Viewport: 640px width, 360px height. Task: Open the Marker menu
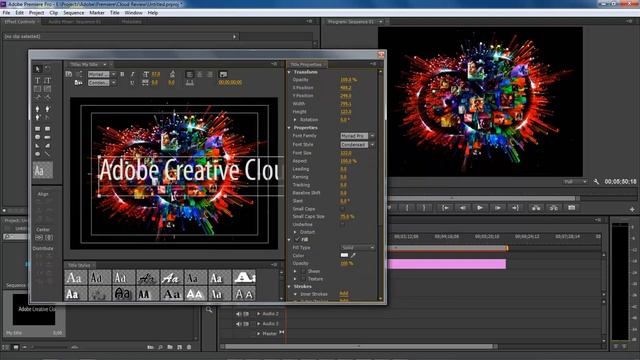(x=97, y=13)
